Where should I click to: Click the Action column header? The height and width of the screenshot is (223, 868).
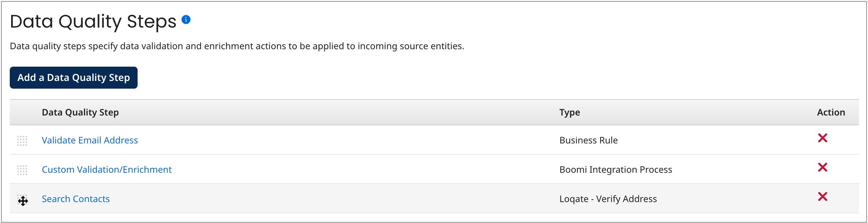point(831,112)
